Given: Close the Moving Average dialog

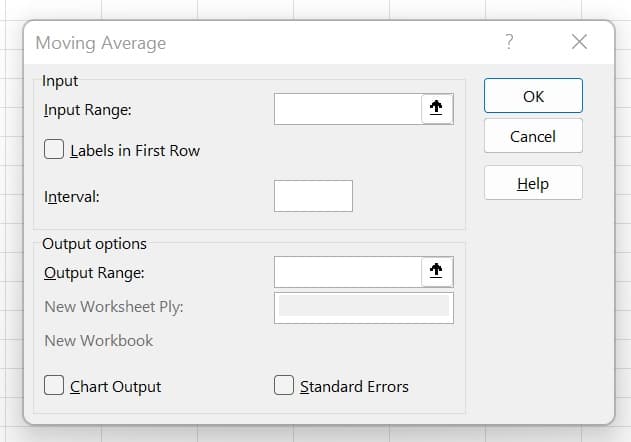Looking at the screenshot, I should tap(579, 42).
